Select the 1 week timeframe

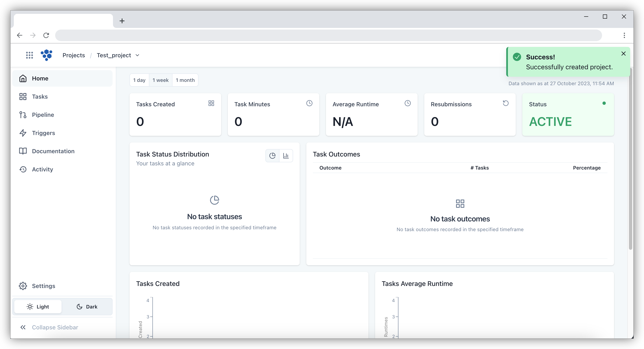click(160, 80)
